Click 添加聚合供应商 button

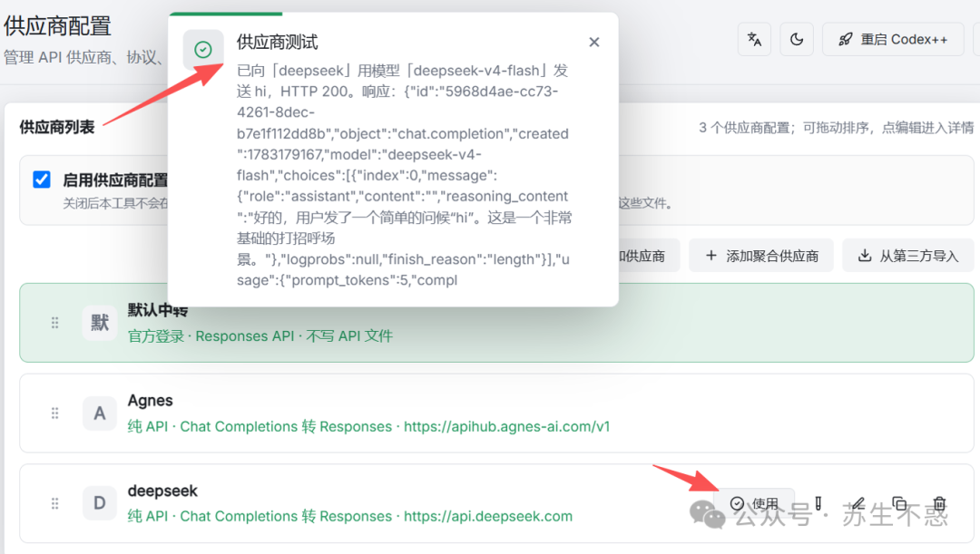[760, 256]
